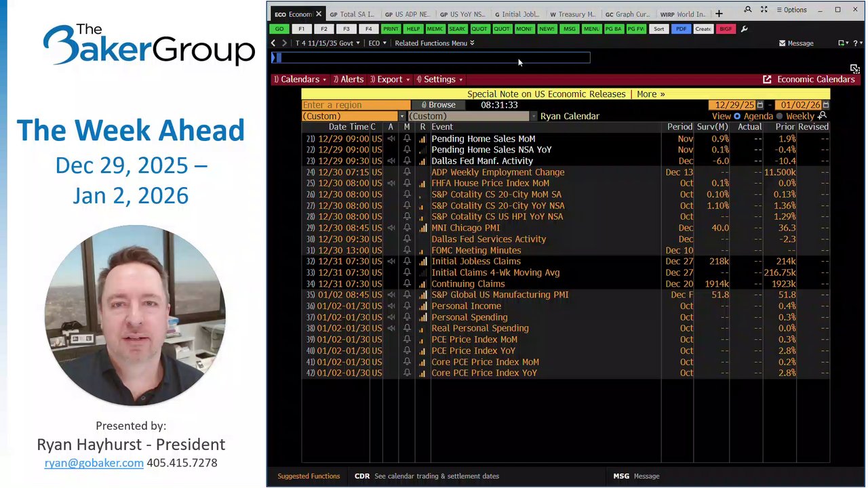Switch to the Treasury M... tab

pyautogui.click(x=572, y=14)
